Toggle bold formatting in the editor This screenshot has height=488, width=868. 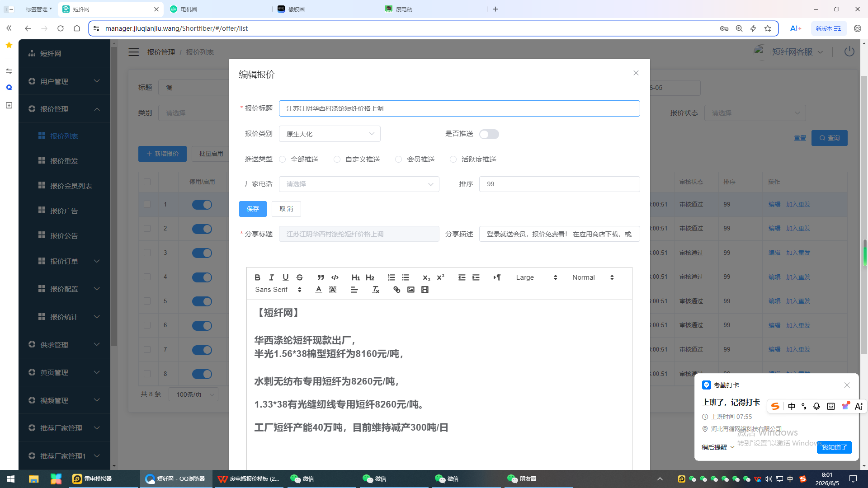[257, 277]
